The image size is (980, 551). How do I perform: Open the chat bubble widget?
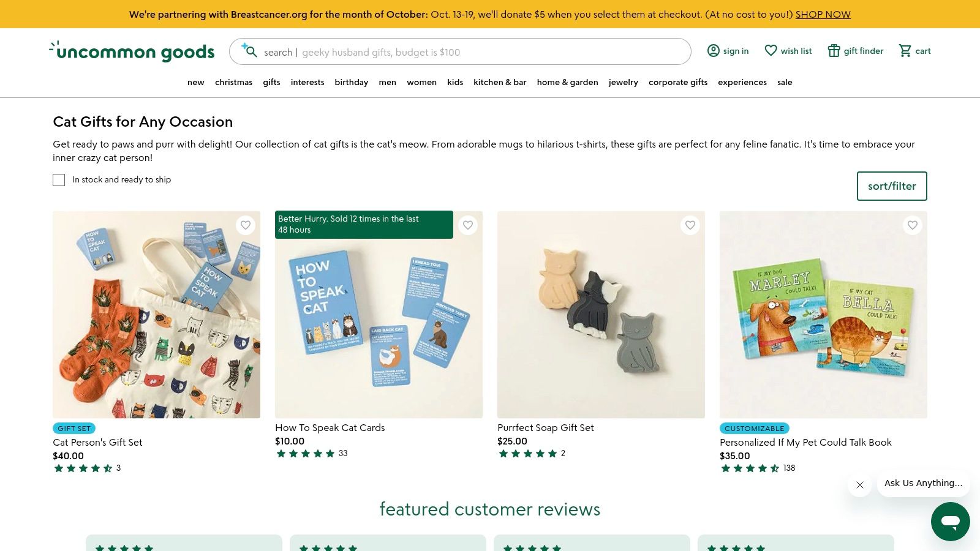tap(950, 522)
